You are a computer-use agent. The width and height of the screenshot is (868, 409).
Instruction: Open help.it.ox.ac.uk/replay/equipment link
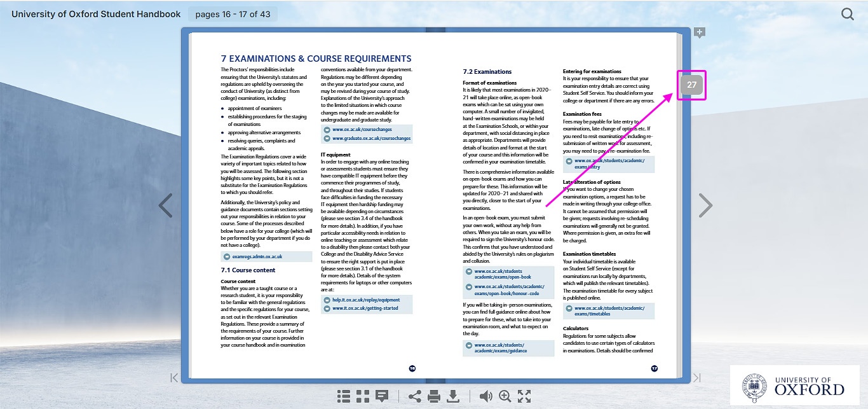coord(367,300)
